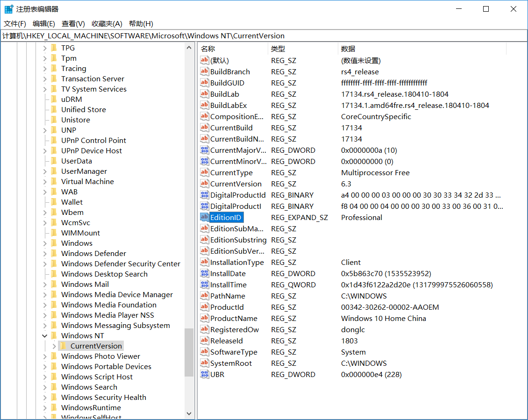The height and width of the screenshot is (420, 528).
Task: Click the binary icon of CurrentMinorVersion value
Action: (x=204, y=161)
